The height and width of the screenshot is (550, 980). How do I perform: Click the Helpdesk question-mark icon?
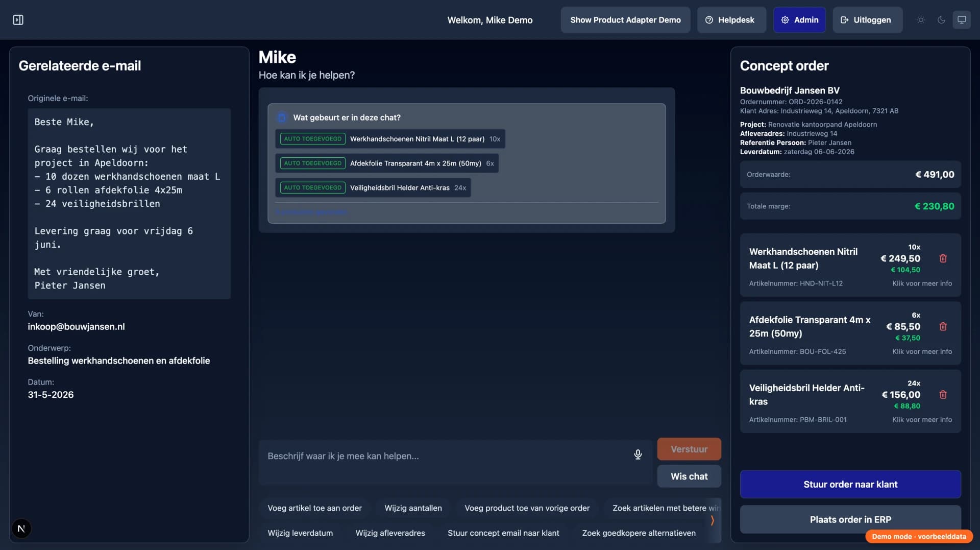click(x=709, y=20)
